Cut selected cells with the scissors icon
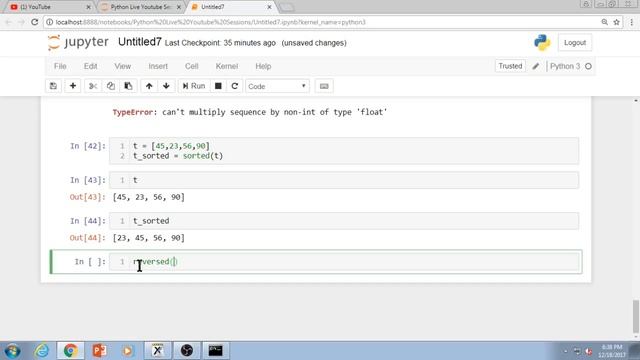 coord(93,86)
